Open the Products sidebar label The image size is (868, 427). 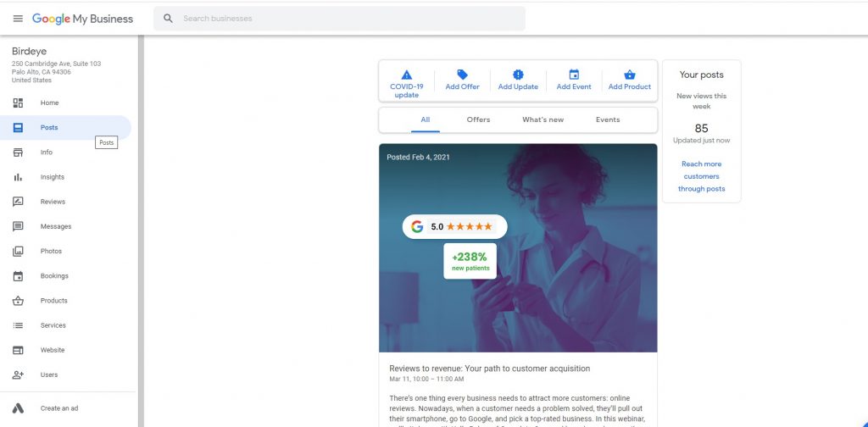point(53,301)
